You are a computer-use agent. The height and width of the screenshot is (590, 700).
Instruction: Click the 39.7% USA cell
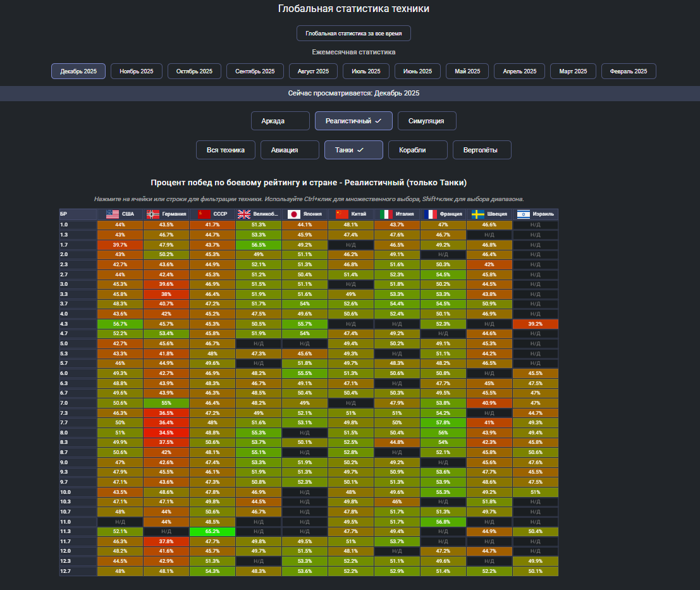pos(120,245)
